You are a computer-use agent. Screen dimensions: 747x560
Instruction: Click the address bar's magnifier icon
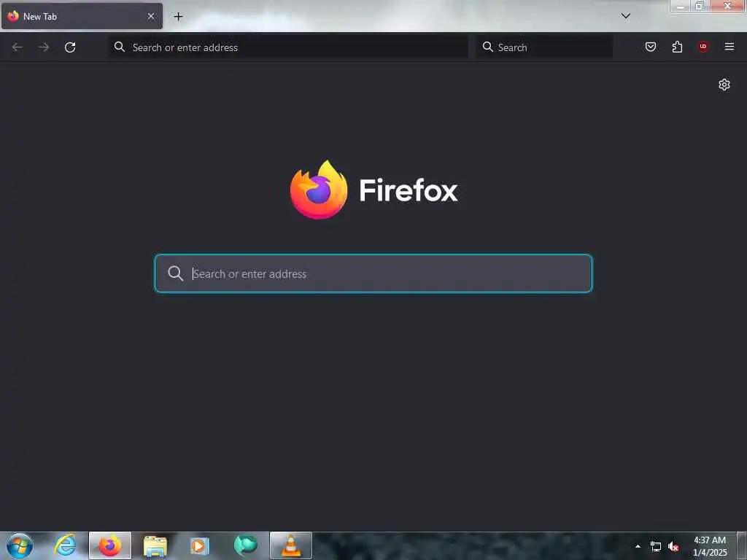pyautogui.click(x=120, y=47)
